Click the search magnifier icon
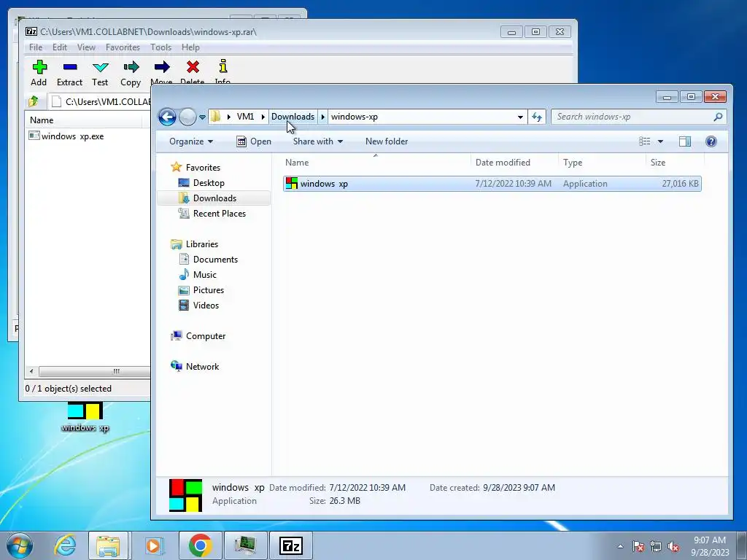This screenshot has width=747, height=560. point(718,117)
